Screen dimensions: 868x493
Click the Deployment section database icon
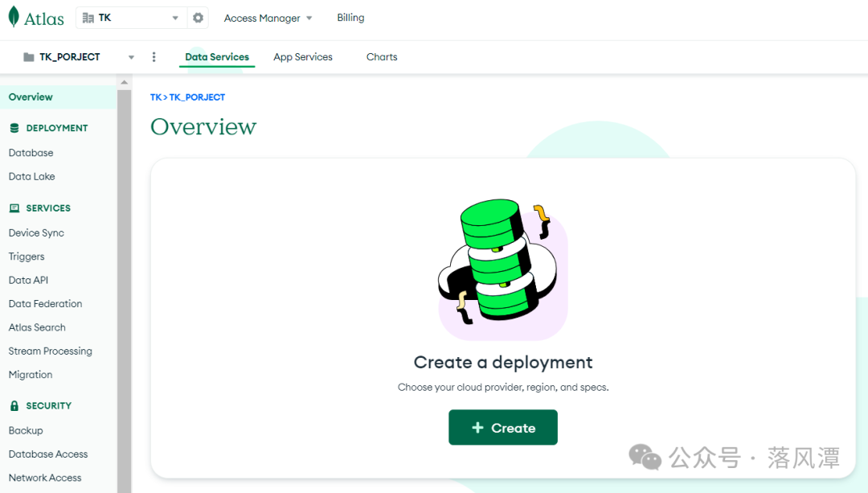[14, 128]
